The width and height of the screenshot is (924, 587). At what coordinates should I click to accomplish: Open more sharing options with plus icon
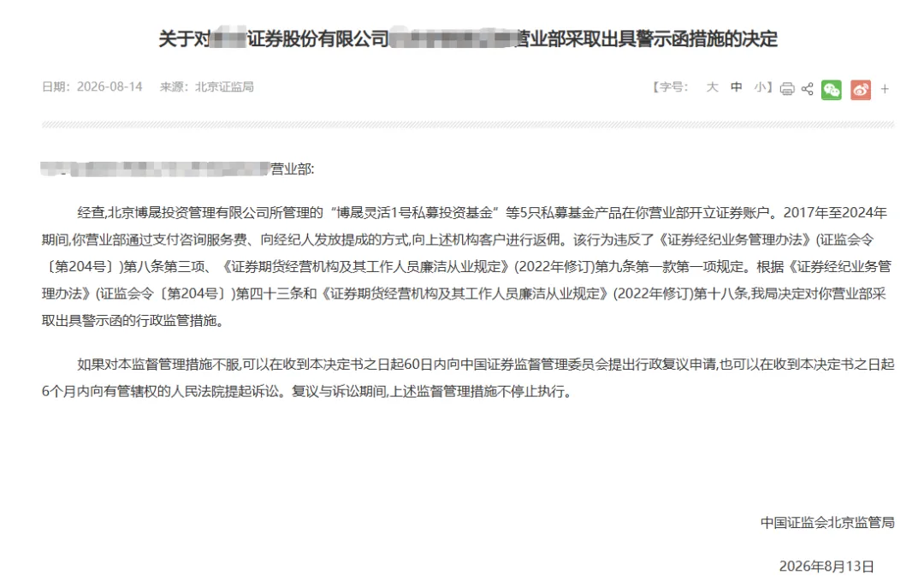pyautogui.click(x=885, y=89)
